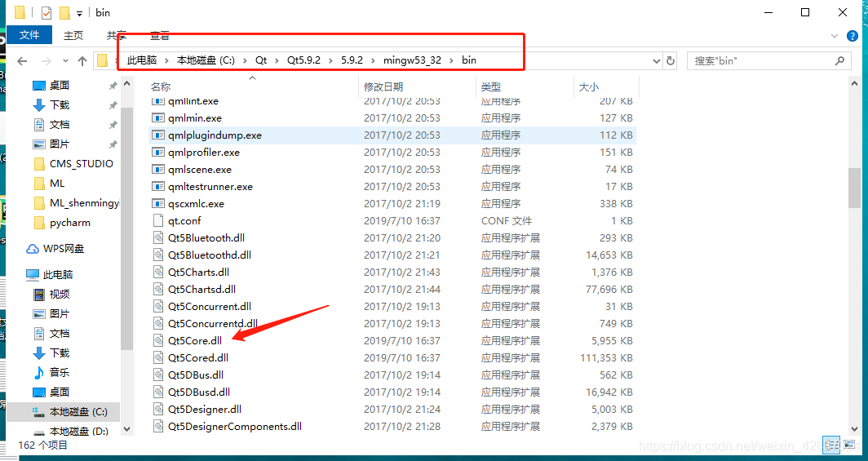This screenshot has height=461, width=868.
Task: Click the file list vertical scrollbar thumb
Action: pos(854,188)
